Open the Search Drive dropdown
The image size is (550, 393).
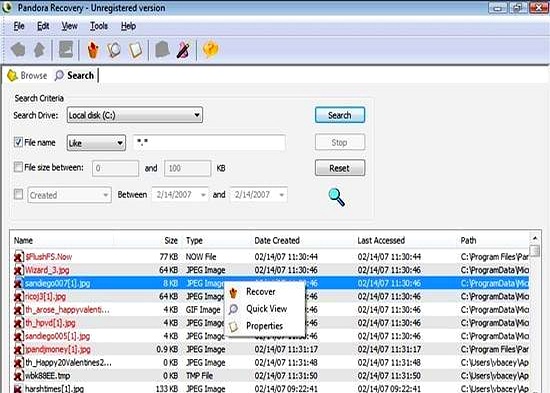pos(135,115)
